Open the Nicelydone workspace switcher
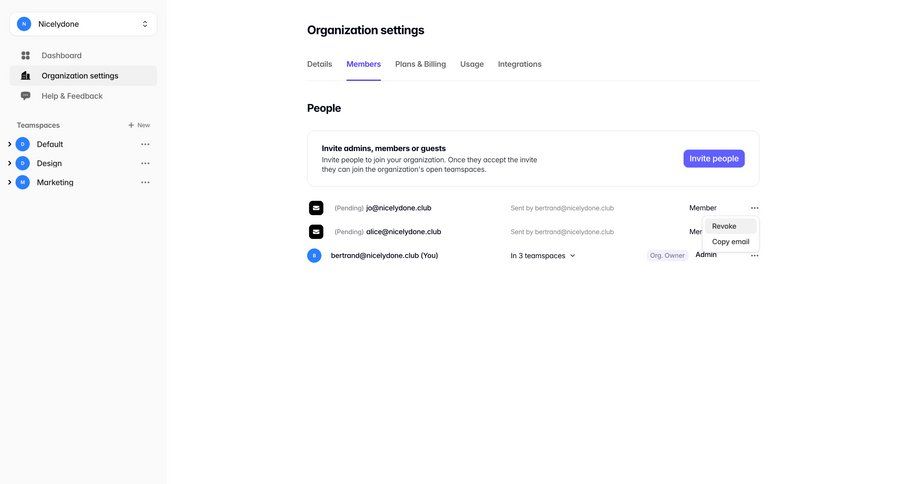 (83, 24)
